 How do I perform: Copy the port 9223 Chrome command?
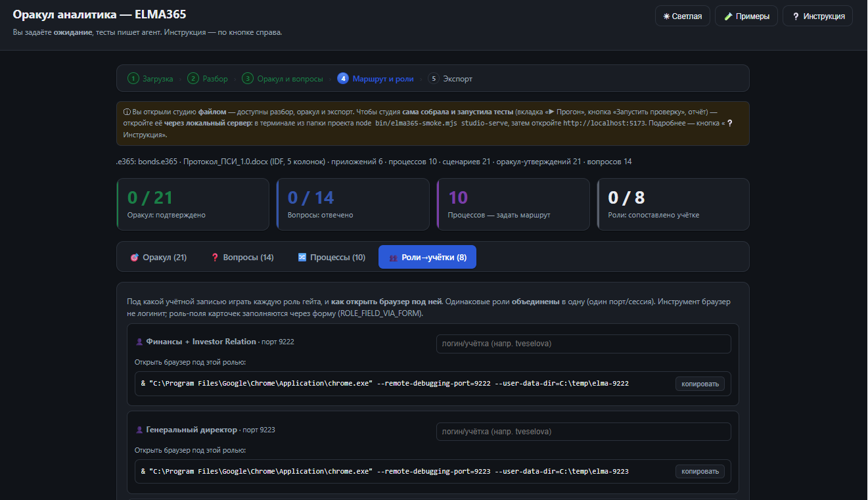tap(700, 471)
